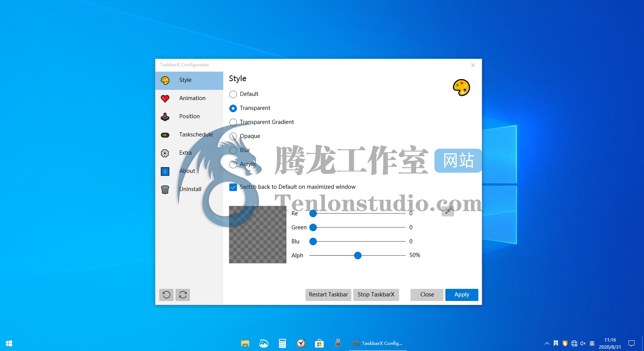The width and height of the screenshot is (644, 351).
Task: Switch input language via 英 indicator
Action: 592,343
